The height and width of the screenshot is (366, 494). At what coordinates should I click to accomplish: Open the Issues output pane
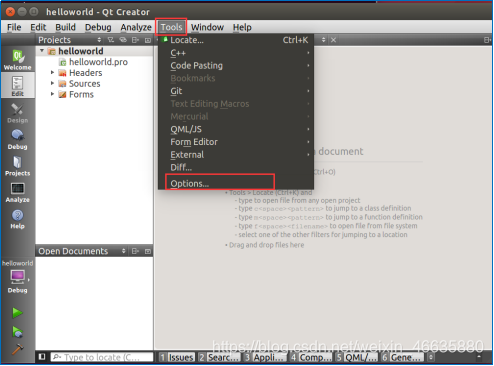(x=177, y=357)
